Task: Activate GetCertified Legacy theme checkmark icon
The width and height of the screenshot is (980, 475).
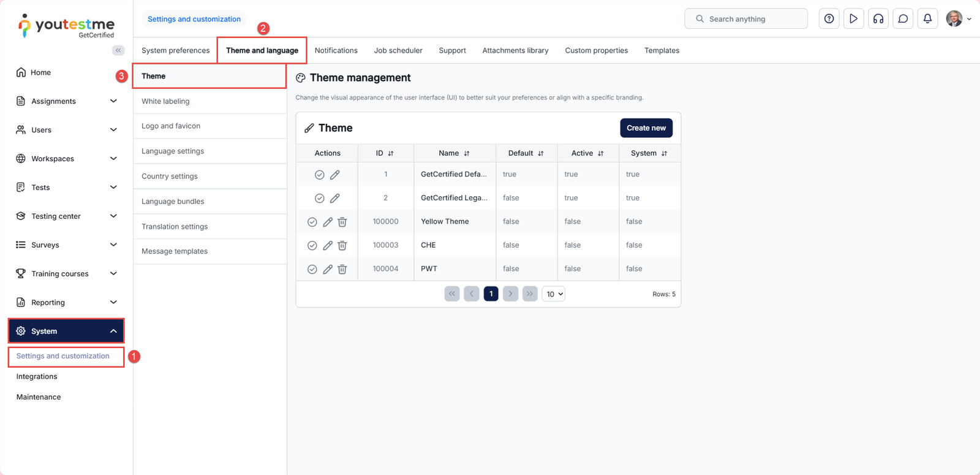Action: pyautogui.click(x=320, y=199)
